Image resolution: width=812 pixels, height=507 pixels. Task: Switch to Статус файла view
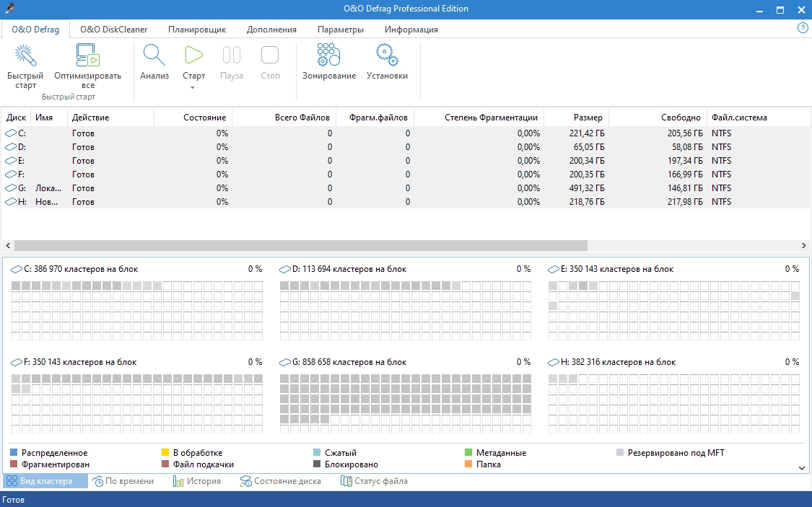coord(374,481)
